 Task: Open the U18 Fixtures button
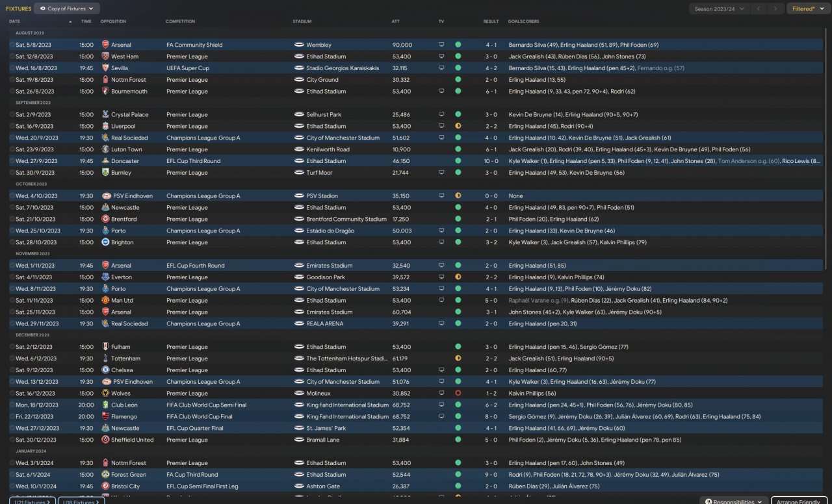coord(81,501)
